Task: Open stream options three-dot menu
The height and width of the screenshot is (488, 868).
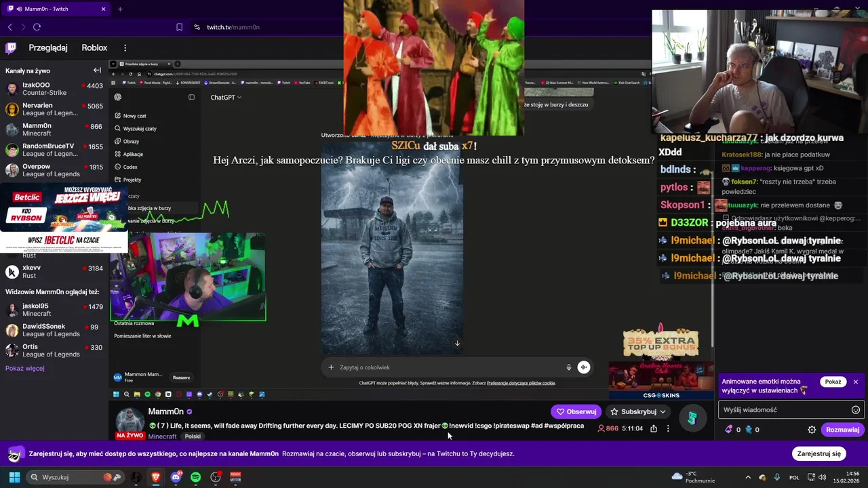Action: [668, 428]
